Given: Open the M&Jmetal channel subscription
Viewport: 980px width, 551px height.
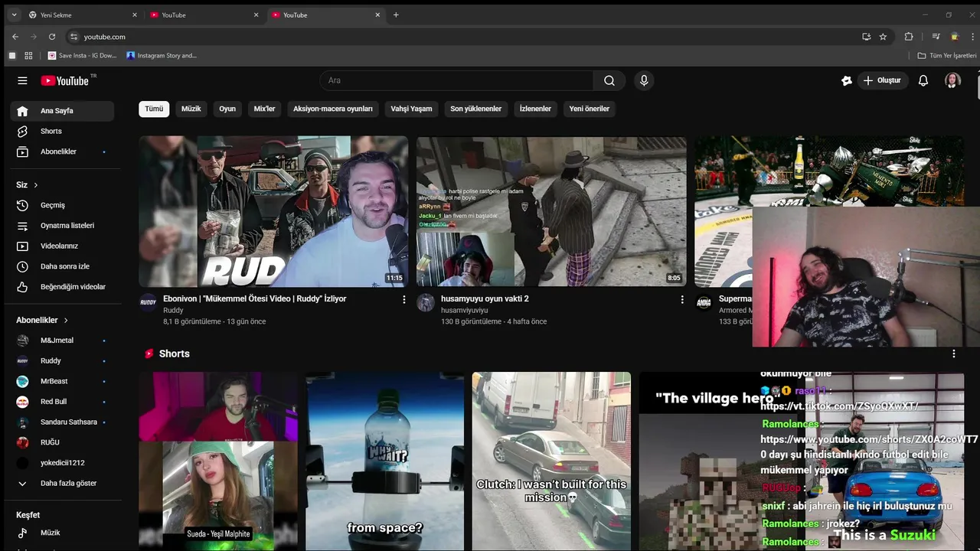Looking at the screenshot, I should coord(62,341).
